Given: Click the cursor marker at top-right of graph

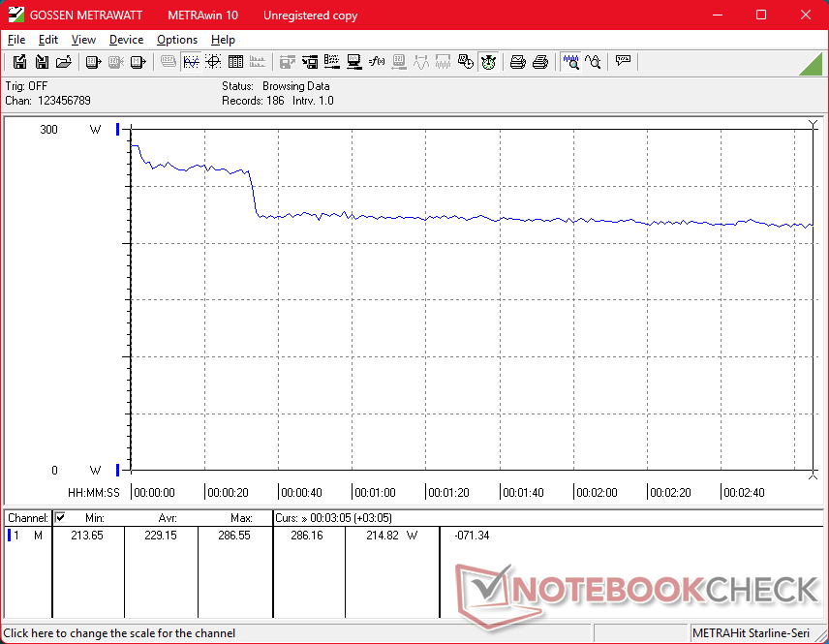Looking at the screenshot, I should [x=813, y=125].
